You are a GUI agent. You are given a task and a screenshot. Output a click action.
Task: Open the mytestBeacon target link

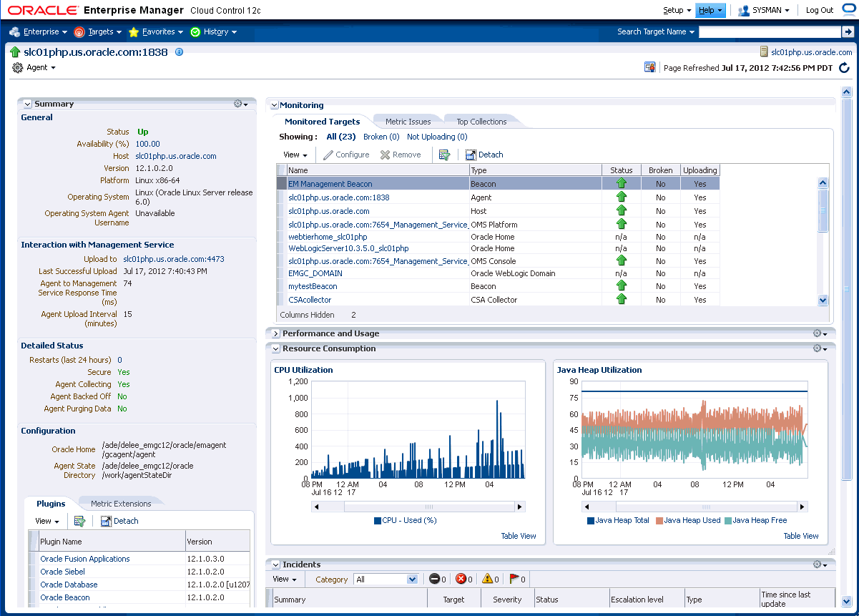tap(313, 286)
